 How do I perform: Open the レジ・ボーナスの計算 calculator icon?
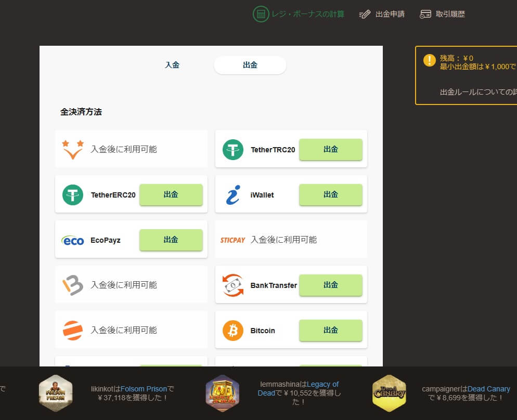tap(261, 14)
